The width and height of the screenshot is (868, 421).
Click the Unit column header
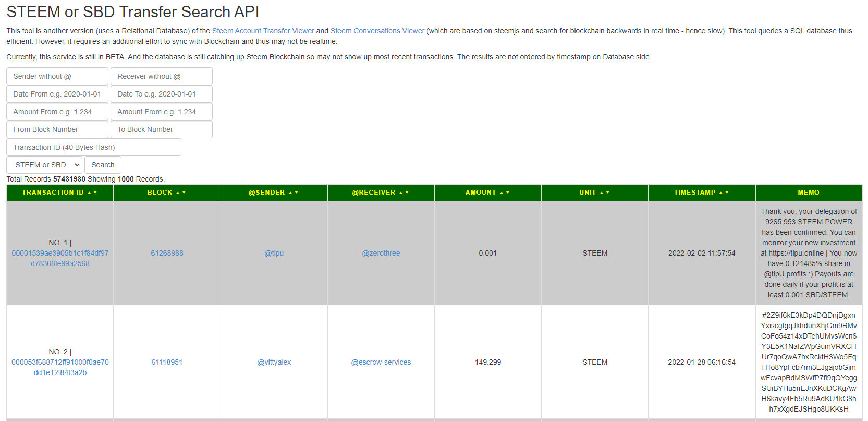595,193
